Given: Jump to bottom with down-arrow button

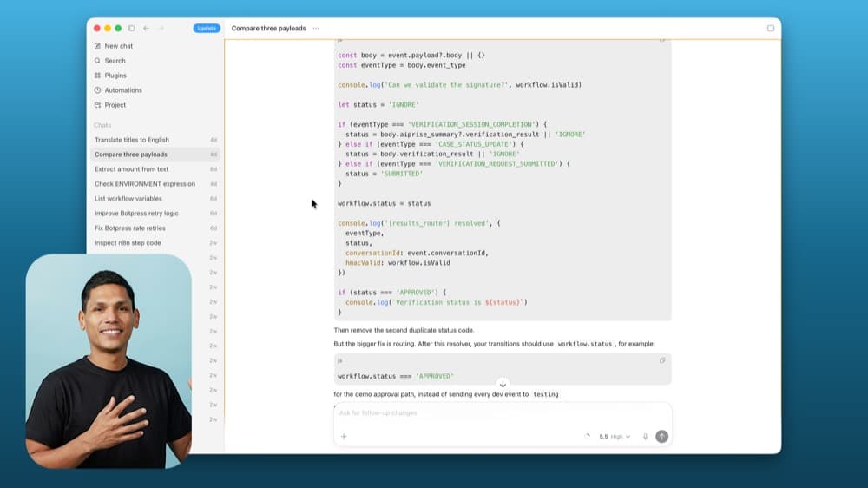Looking at the screenshot, I should click(x=503, y=384).
